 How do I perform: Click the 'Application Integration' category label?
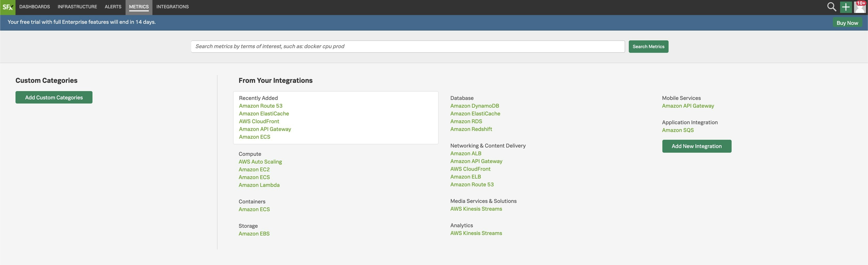tap(690, 122)
